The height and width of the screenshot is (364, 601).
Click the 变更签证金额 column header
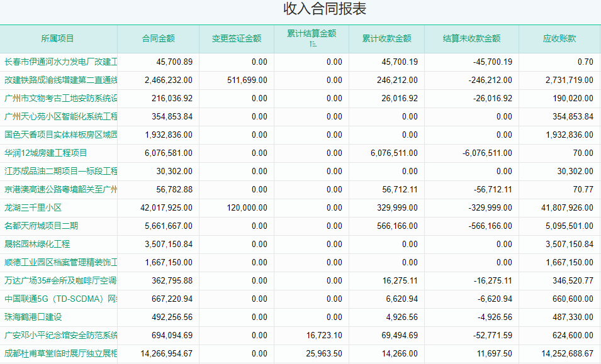tap(237, 38)
